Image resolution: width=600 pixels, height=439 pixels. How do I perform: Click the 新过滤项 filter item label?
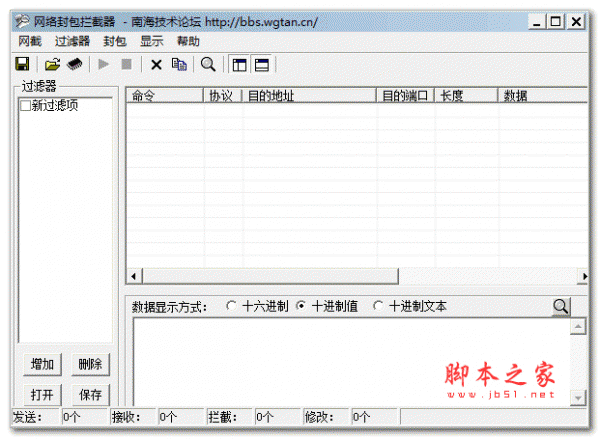55,105
